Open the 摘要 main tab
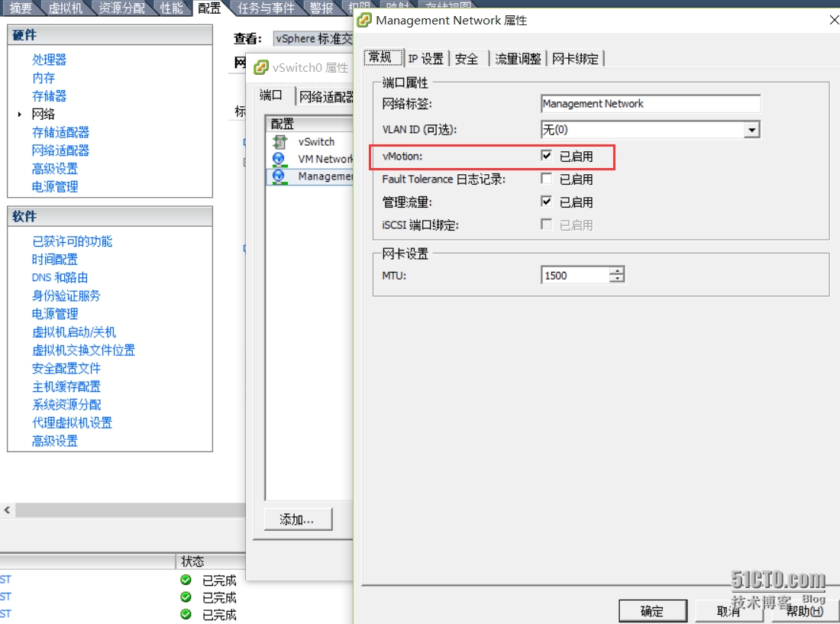 [21, 8]
